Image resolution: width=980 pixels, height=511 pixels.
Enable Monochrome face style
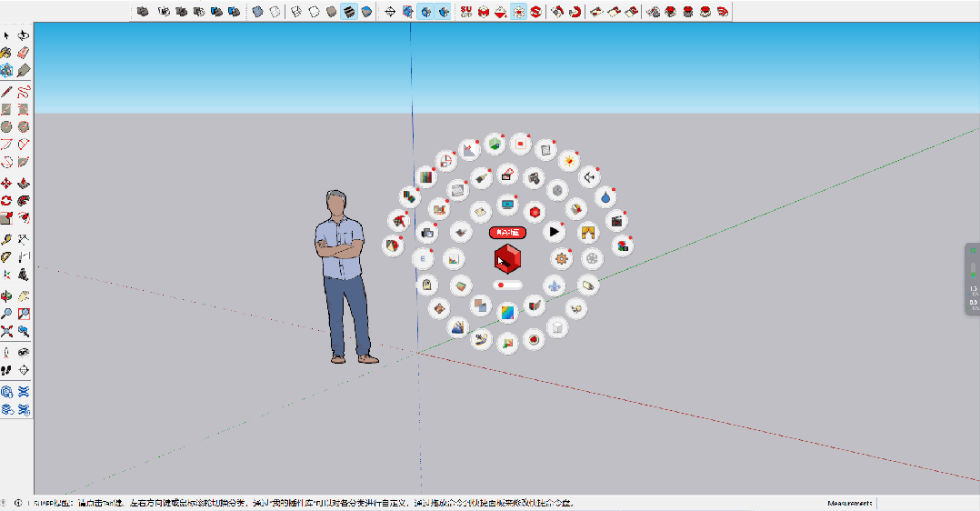[366, 11]
